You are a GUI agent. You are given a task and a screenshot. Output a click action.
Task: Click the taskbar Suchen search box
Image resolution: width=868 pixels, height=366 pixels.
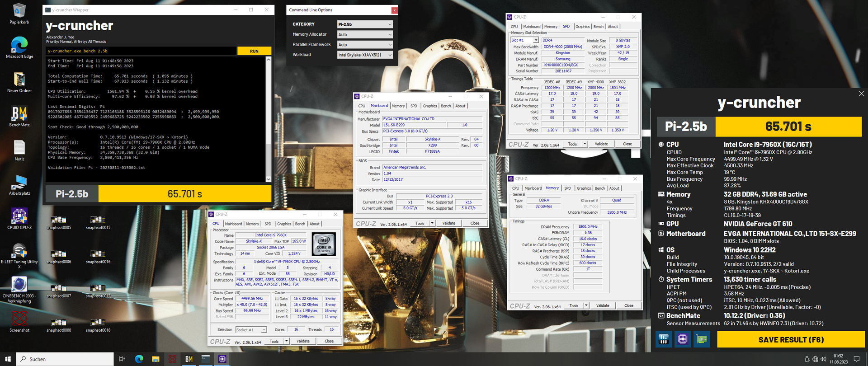coord(65,359)
